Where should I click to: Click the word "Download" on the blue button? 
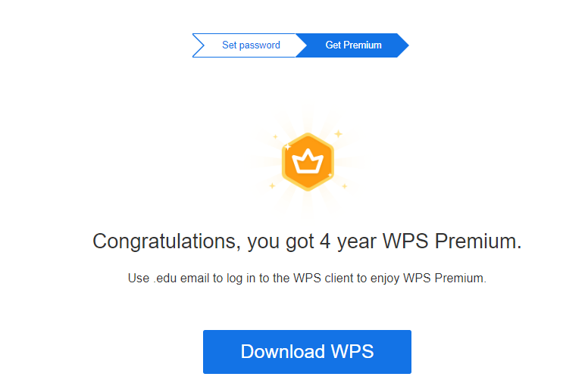[x=282, y=352]
